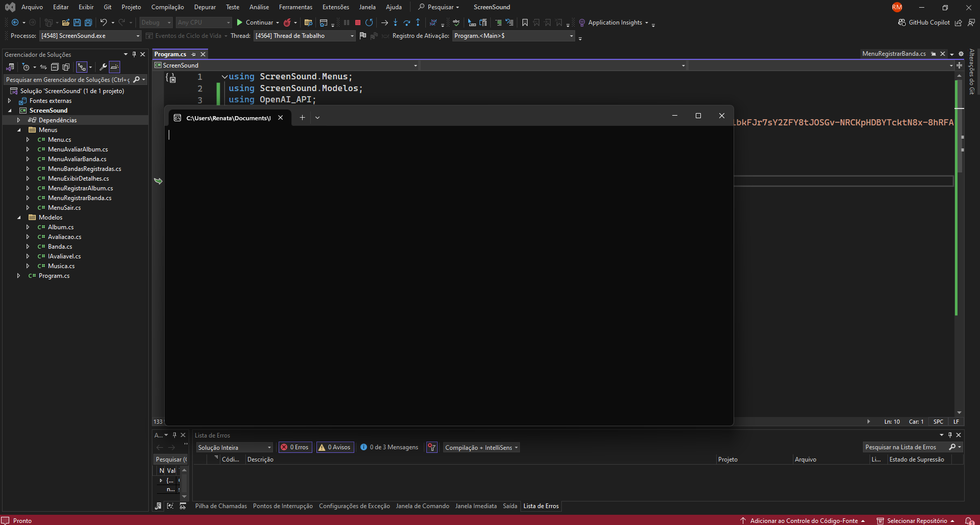Switch to the Saída tab
This screenshot has width=980, height=525.
pyautogui.click(x=510, y=506)
